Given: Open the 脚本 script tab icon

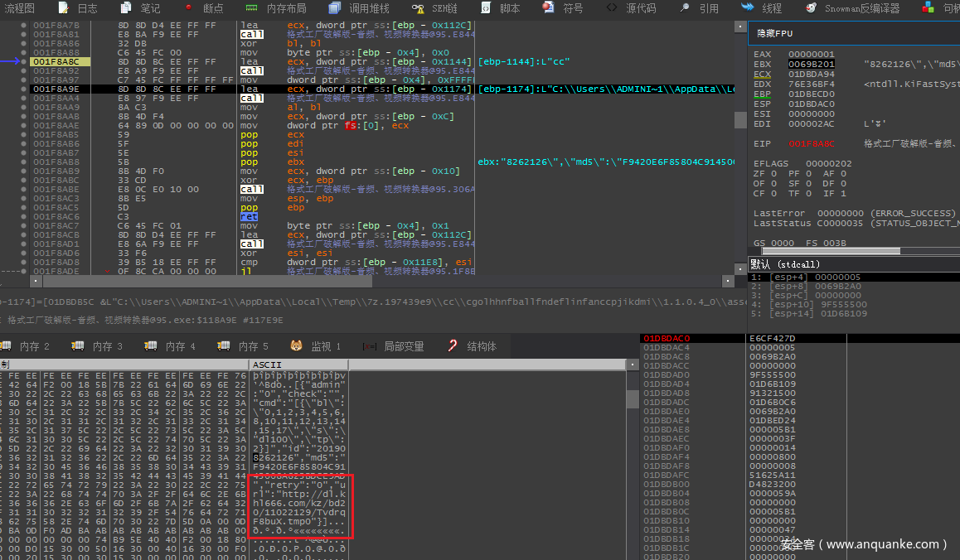Looking at the screenshot, I should [x=486, y=8].
